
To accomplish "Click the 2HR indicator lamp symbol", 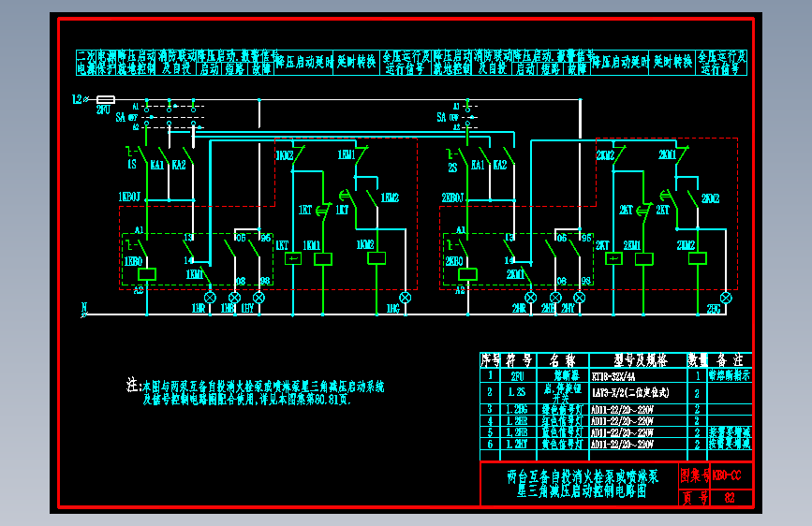I will point(531,298).
